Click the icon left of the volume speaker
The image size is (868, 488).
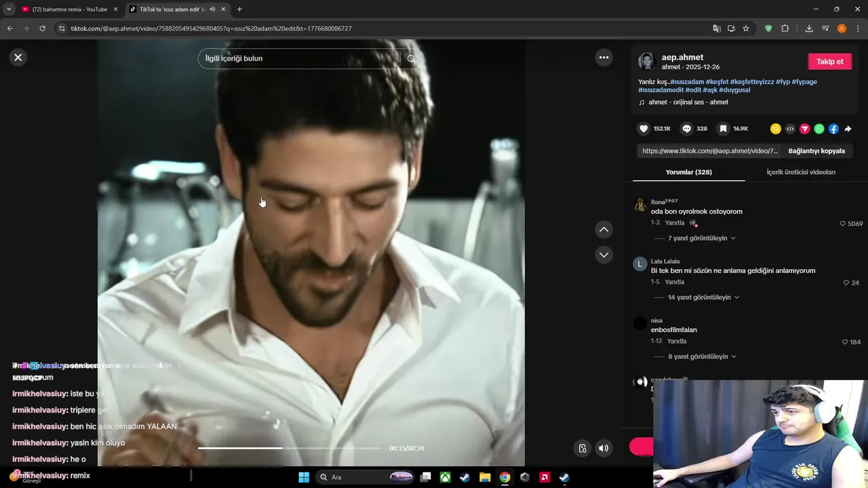pyautogui.click(x=582, y=448)
